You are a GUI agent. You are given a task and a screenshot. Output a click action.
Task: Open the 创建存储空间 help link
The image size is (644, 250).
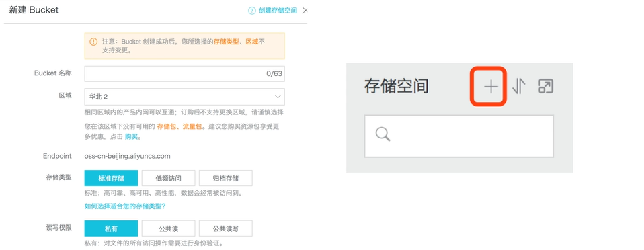click(278, 11)
